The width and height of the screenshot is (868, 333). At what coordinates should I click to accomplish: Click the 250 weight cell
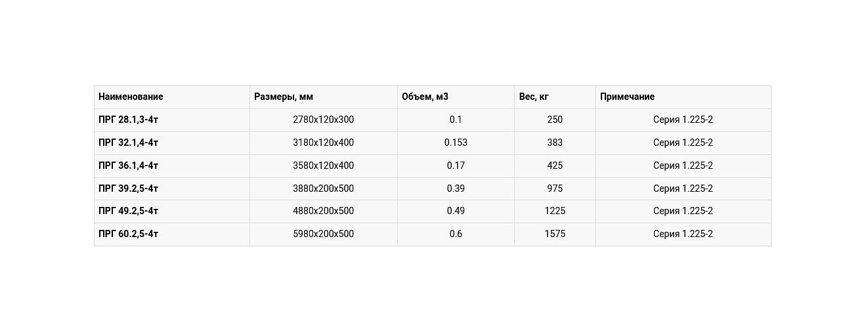[x=555, y=120]
